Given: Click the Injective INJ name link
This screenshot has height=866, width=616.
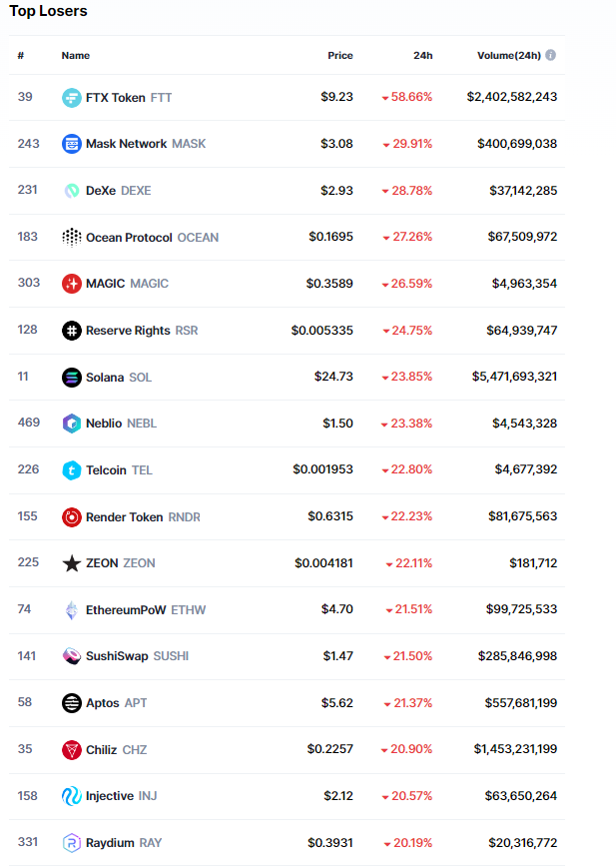Looking at the screenshot, I should pos(121,796).
